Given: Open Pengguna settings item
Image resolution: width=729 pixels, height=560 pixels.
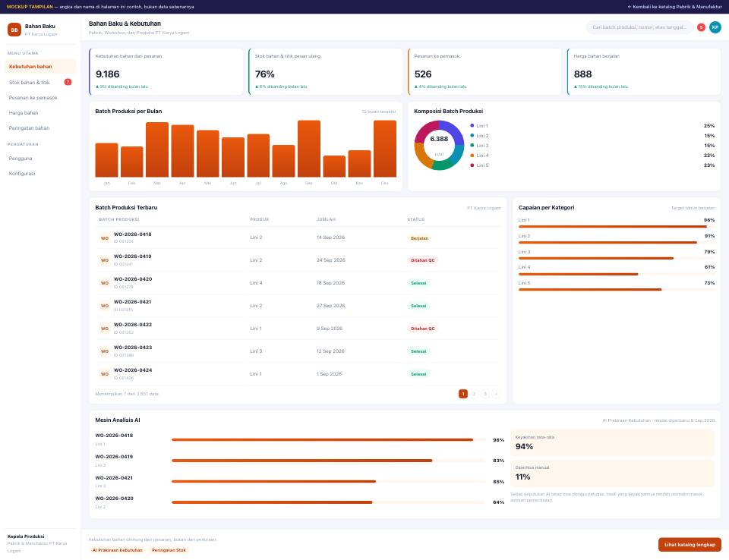Looking at the screenshot, I should tap(40, 159).
